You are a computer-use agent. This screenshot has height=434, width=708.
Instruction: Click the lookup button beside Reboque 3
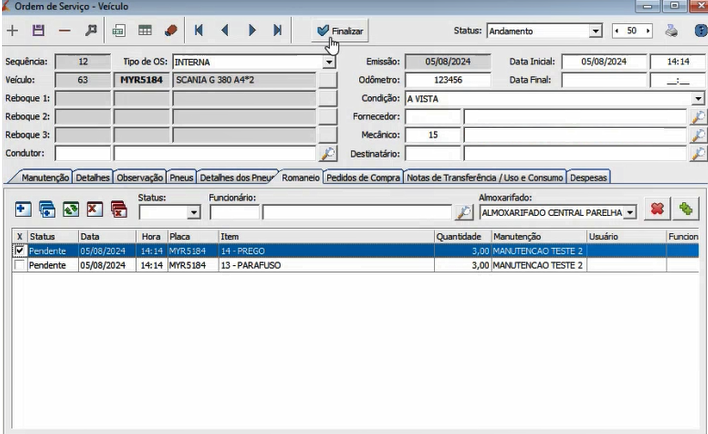[328, 135]
